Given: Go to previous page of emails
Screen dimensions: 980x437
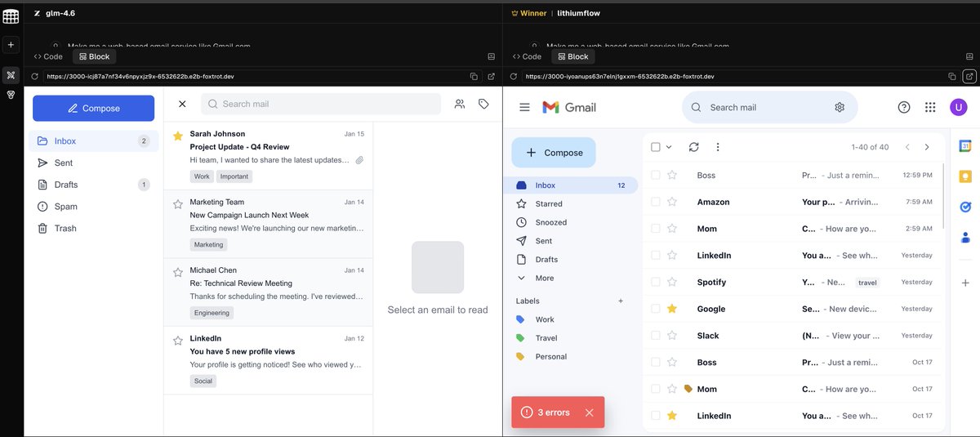Looking at the screenshot, I should (906, 147).
